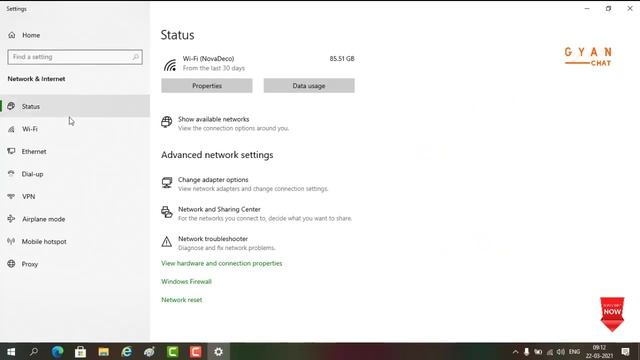
Task: Click the globe icon beside Show available networks
Action: [x=167, y=122]
